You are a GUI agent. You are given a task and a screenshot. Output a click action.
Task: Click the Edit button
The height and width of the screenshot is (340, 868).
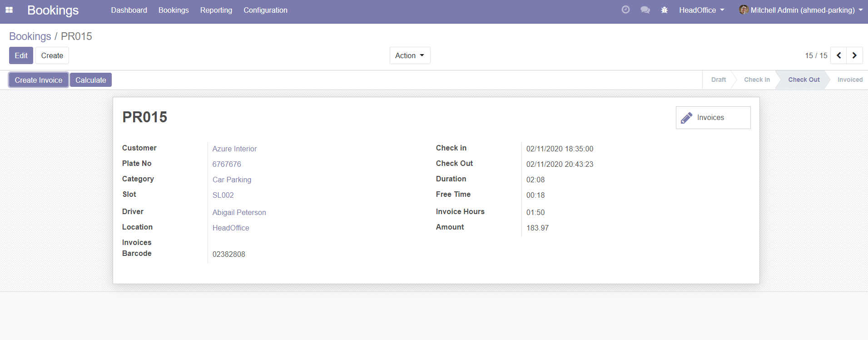tap(21, 55)
